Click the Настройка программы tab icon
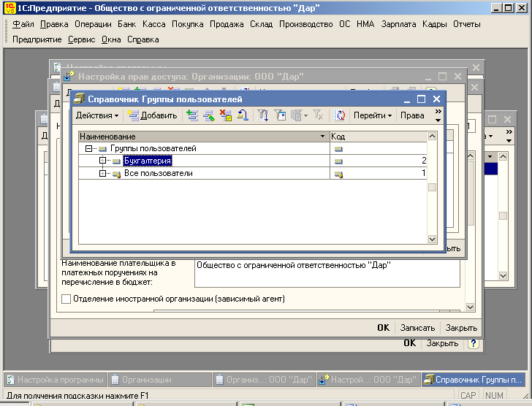The image size is (532, 406). [11, 380]
